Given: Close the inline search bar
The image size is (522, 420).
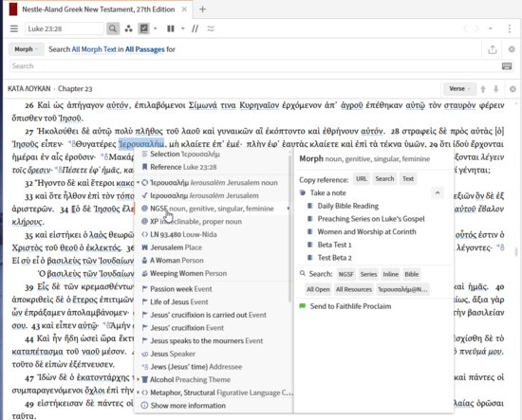Looking at the screenshot, I should tap(512, 49).
